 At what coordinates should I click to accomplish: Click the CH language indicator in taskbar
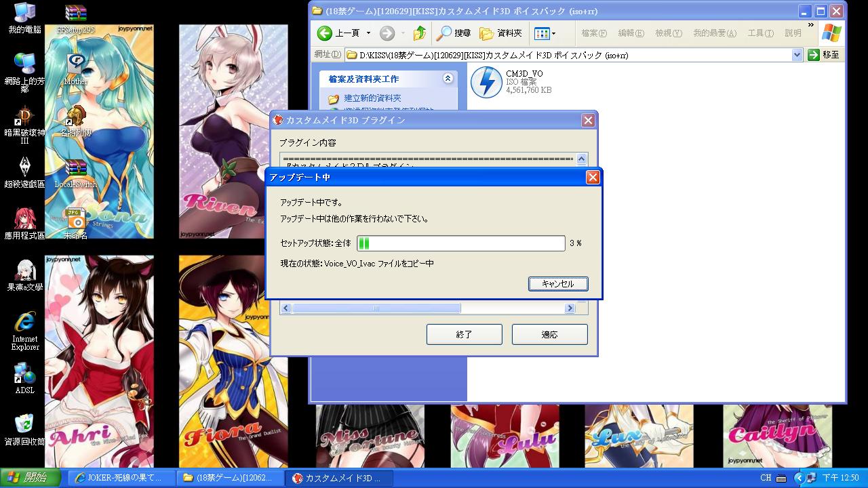click(766, 478)
